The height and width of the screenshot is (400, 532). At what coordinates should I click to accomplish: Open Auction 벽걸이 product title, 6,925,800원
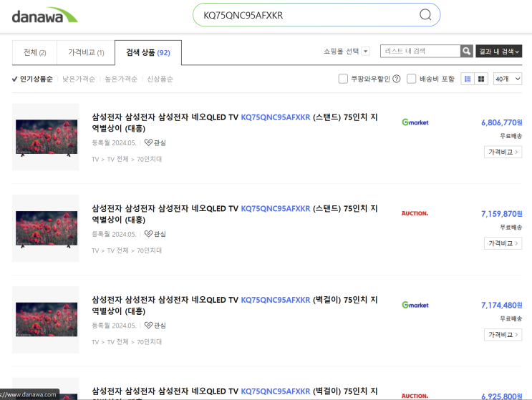coord(234,394)
